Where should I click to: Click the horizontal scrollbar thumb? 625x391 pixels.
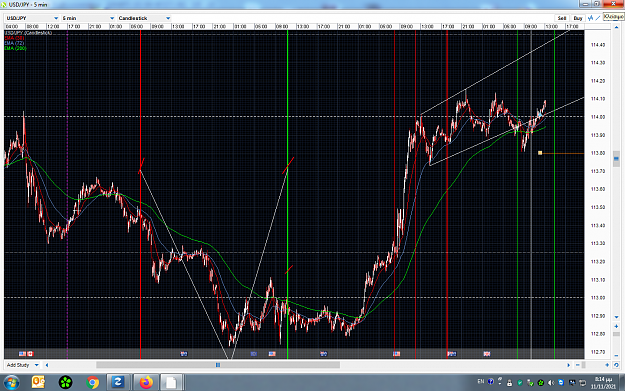(218, 365)
